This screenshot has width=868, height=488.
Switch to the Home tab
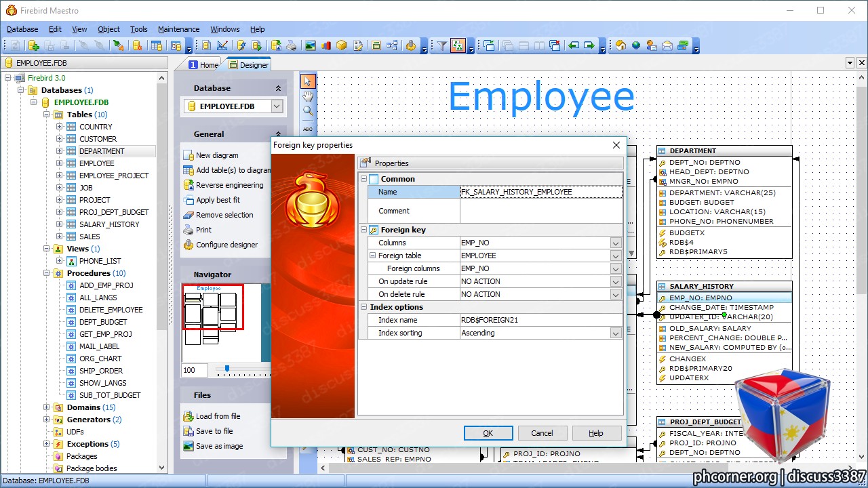[203, 65]
